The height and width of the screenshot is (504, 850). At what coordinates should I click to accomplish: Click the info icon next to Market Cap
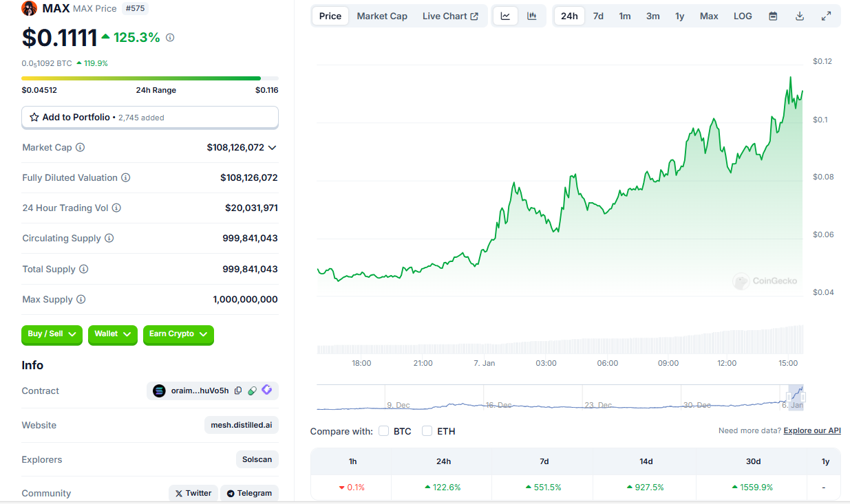(x=81, y=147)
